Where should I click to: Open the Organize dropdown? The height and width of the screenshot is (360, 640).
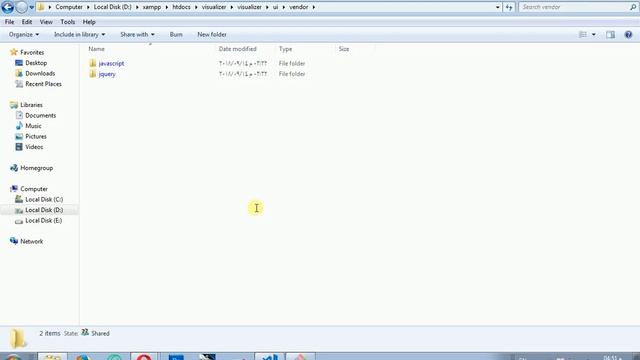[24, 35]
